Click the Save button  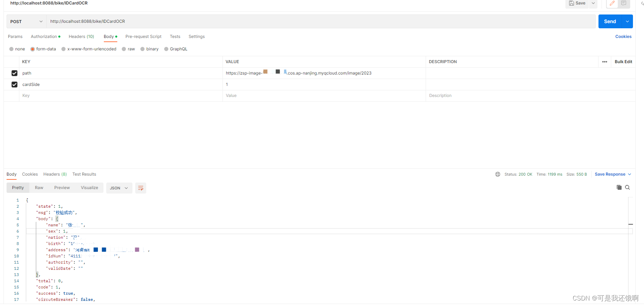tap(577, 3)
